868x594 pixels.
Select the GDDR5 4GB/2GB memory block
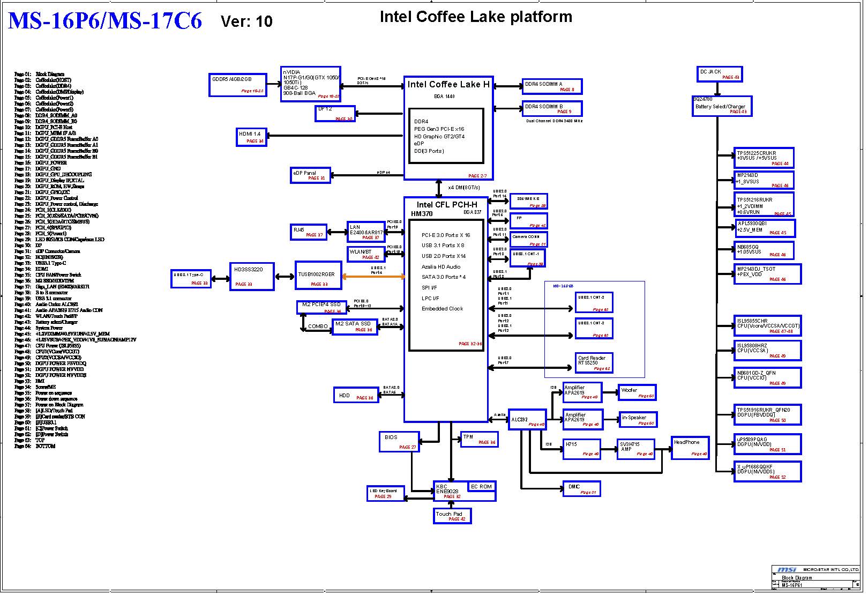(x=237, y=85)
